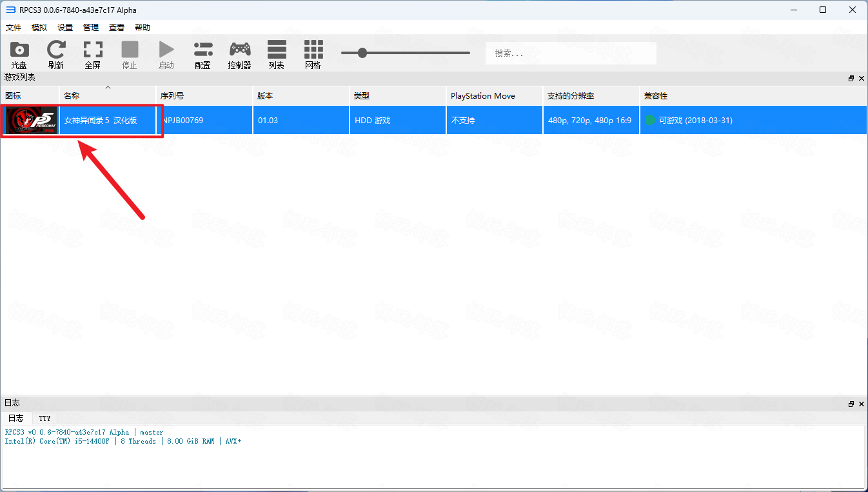Open the 配置 settings toolbar icon
The width and height of the screenshot is (868, 492).
(x=202, y=50)
